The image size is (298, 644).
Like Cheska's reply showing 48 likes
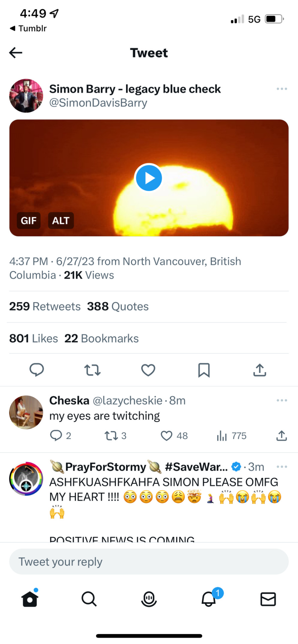pyautogui.click(x=174, y=436)
